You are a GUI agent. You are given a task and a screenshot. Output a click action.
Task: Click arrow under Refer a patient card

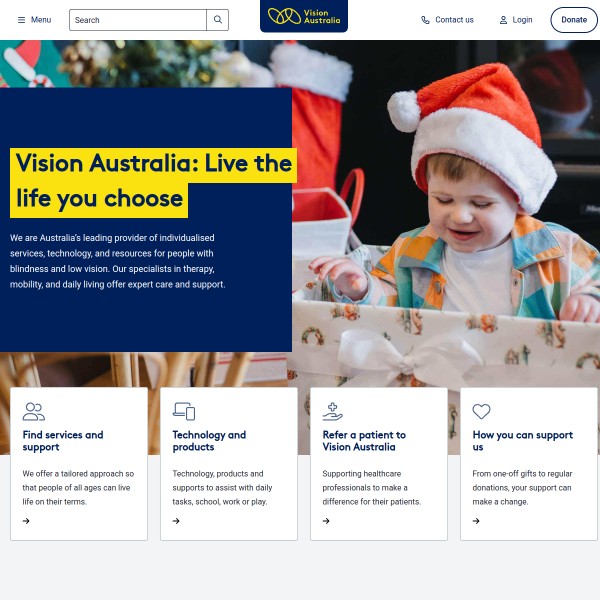pyautogui.click(x=326, y=521)
